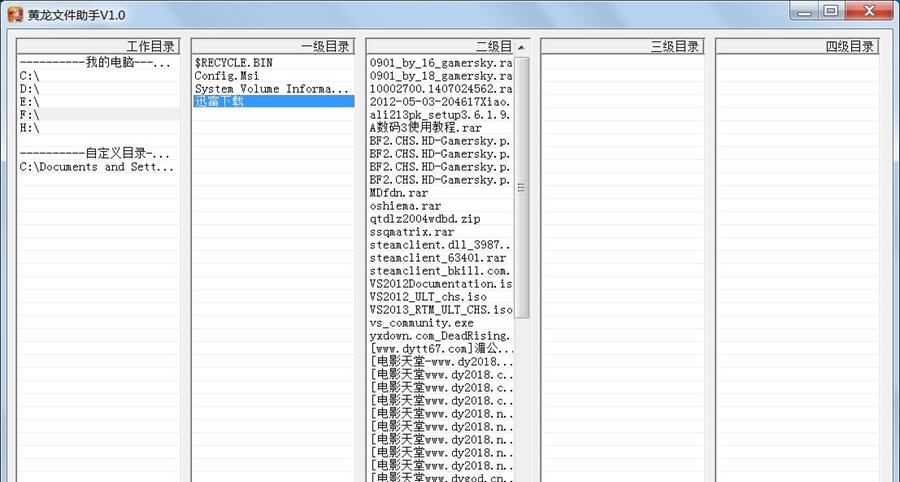Open C:\Documents and Sett... custom directory

[x=98, y=167]
